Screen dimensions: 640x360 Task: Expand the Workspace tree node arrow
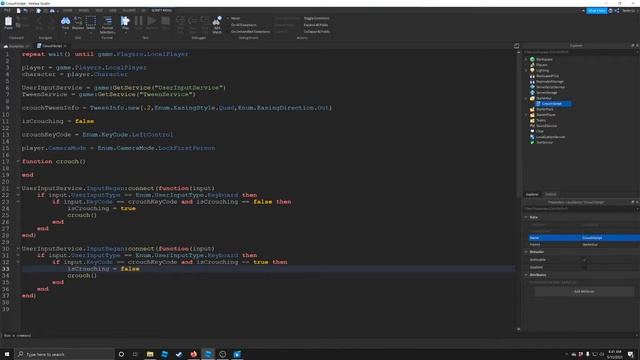[x=526, y=59]
